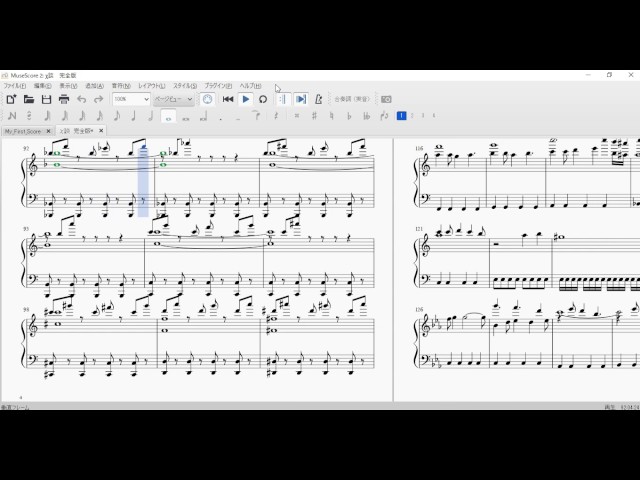Open the プラグイン (Plugins) menu
The width and height of the screenshot is (640, 480).
pyautogui.click(x=218, y=86)
